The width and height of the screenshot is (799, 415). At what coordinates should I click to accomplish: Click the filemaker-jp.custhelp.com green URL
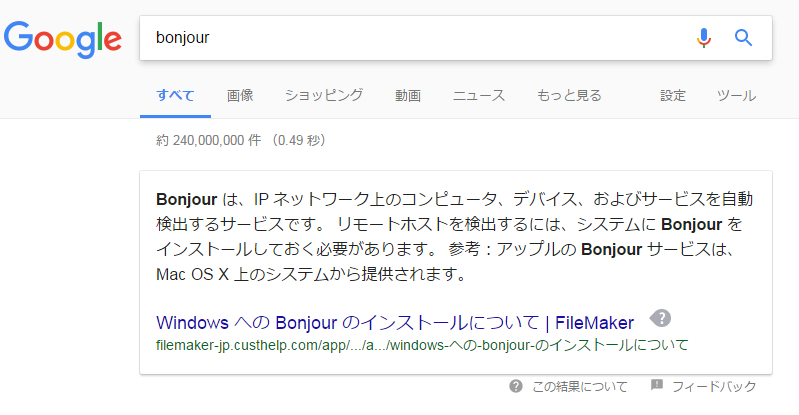tap(422, 345)
